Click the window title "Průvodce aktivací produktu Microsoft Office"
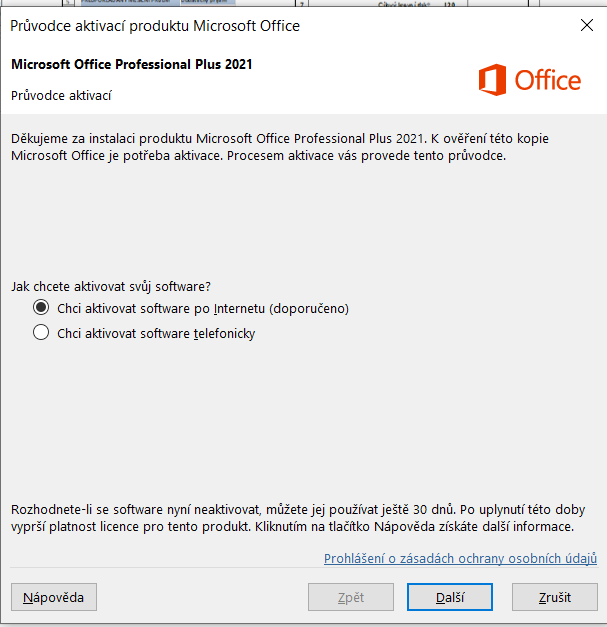Image resolution: width=607 pixels, height=627 pixels. click(154, 26)
